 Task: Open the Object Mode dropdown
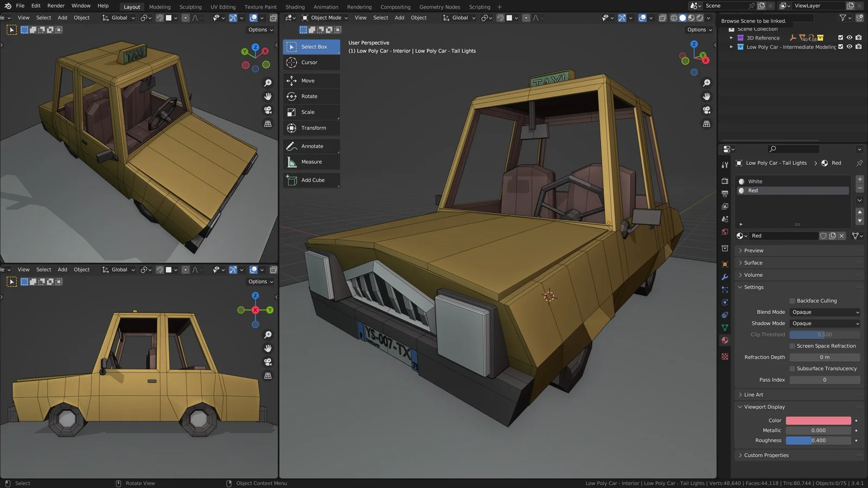click(325, 18)
